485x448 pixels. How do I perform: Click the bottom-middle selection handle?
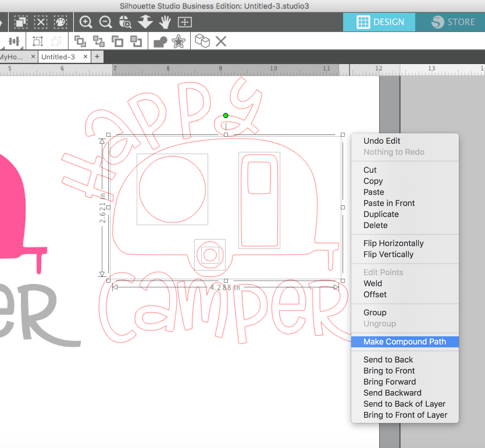click(x=226, y=281)
